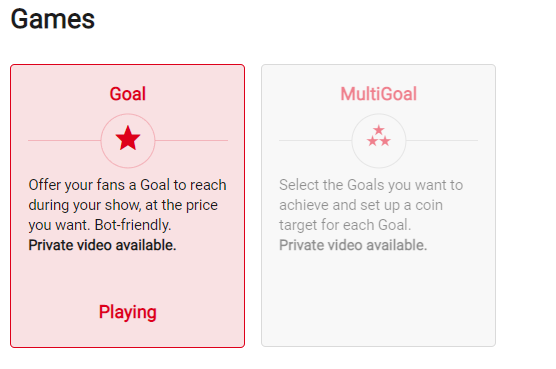The image size is (556, 369).
Task: Click the triple-star icon in the MultiGoal card
Action: point(379,136)
